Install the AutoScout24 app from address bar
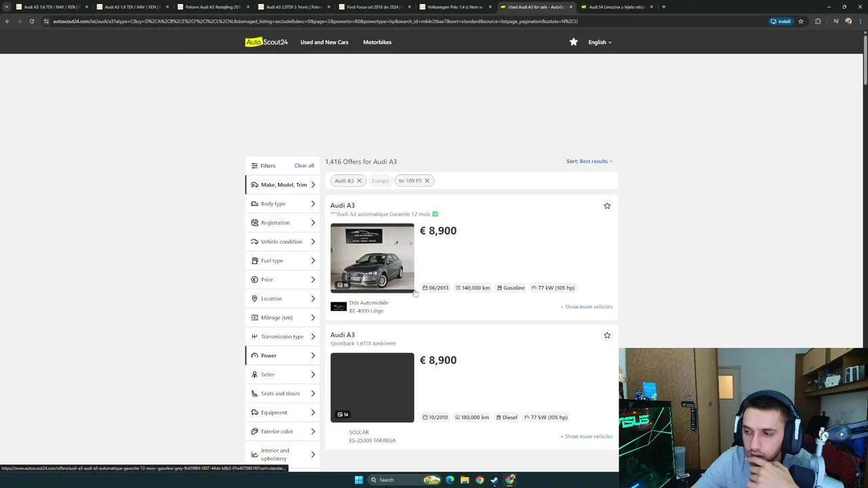 [x=781, y=21]
